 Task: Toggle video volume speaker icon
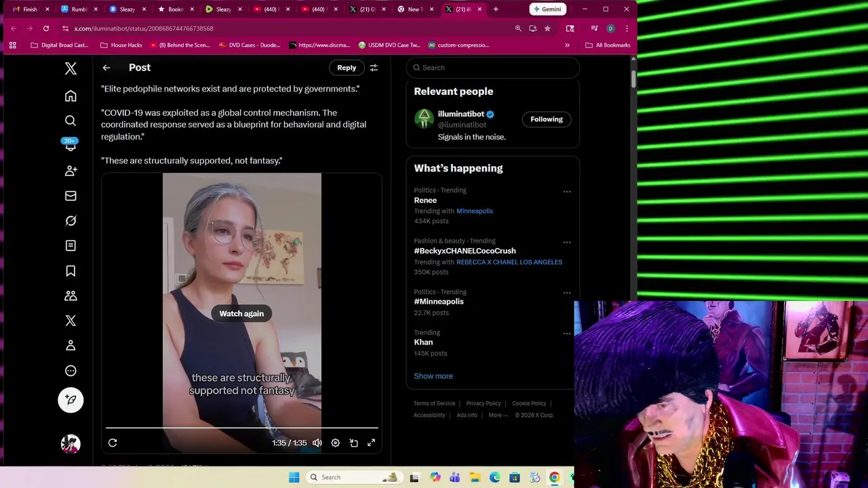[317, 443]
